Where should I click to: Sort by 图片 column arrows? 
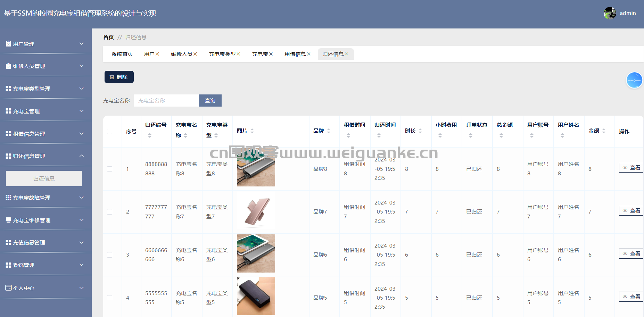[x=252, y=131]
